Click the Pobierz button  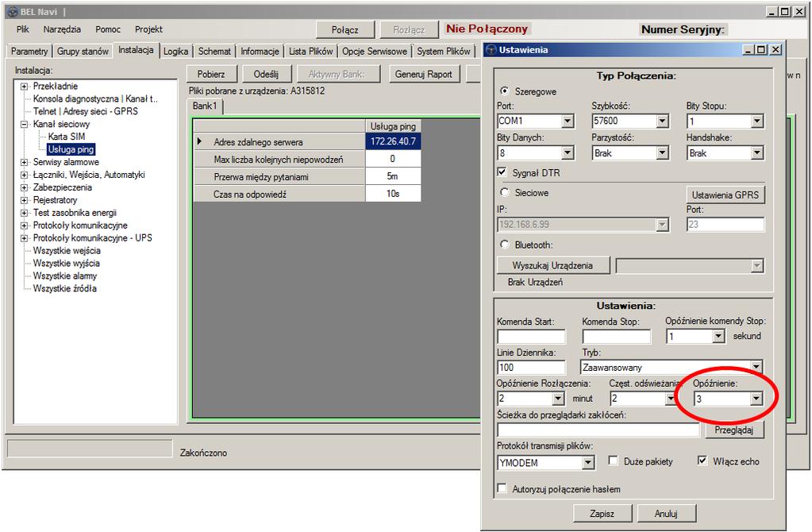[x=211, y=74]
